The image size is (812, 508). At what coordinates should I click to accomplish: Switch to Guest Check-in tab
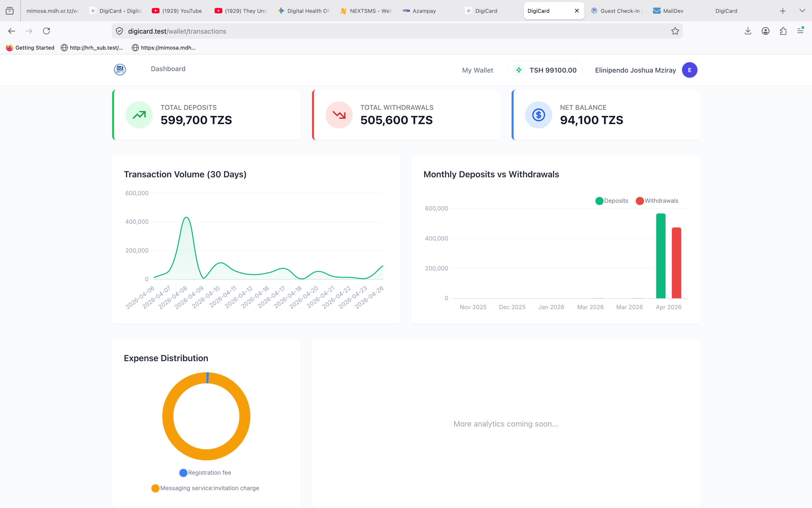(x=617, y=11)
